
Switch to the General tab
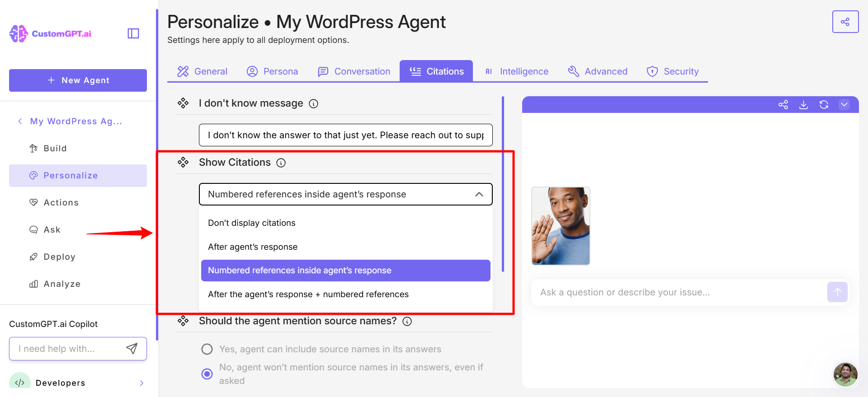tap(202, 71)
